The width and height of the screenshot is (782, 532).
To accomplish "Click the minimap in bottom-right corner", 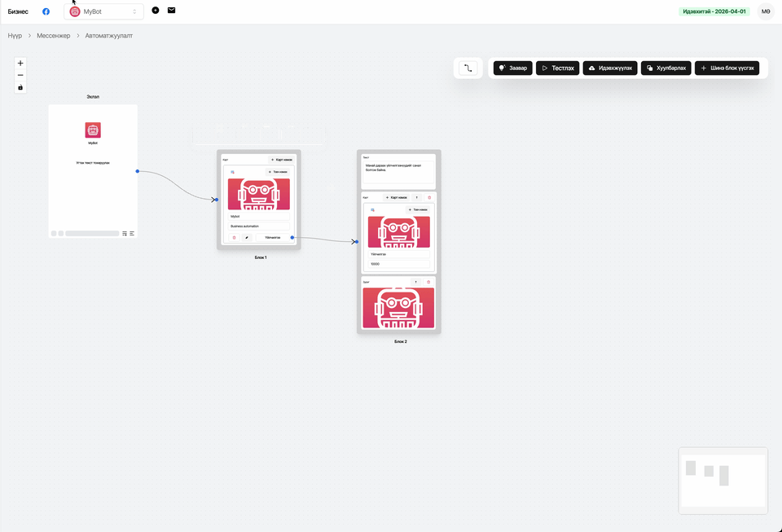I will (x=723, y=481).
